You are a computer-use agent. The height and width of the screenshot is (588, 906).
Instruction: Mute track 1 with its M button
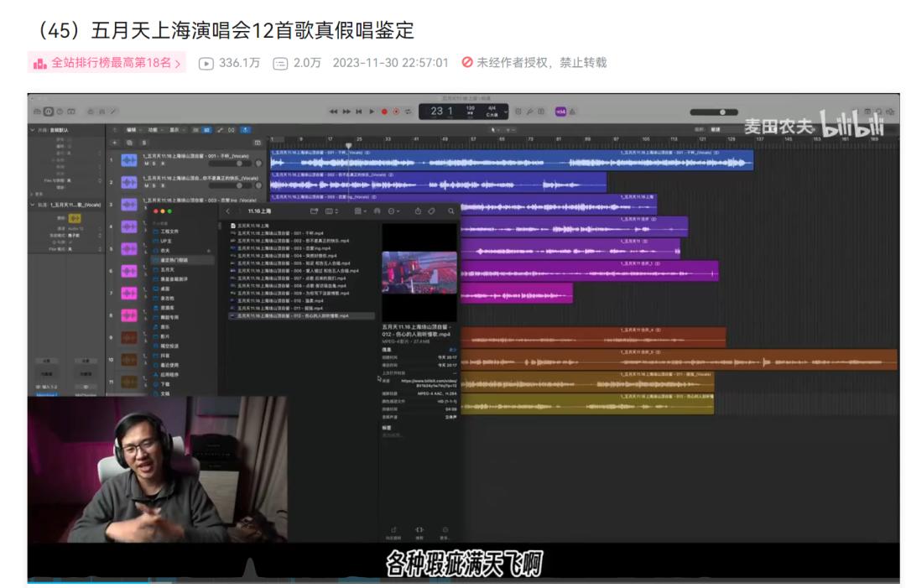tap(147, 164)
